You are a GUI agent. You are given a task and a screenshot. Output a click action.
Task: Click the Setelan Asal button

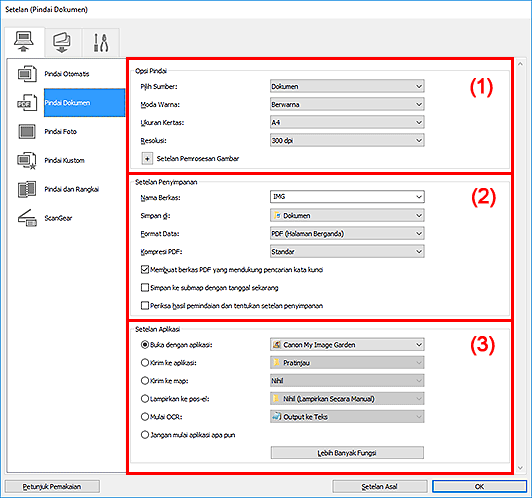coord(379,486)
